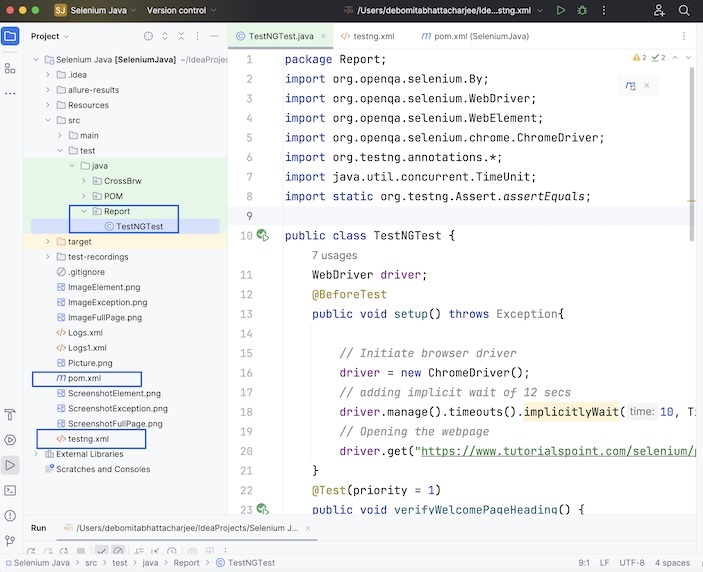Toggle the Project tool window sidebar button
703x572 pixels.
[x=10, y=36]
